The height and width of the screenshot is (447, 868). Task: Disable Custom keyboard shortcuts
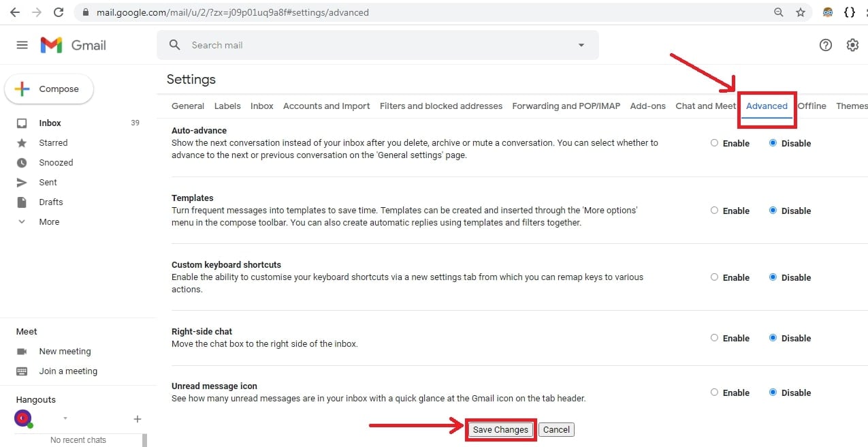click(x=773, y=277)
